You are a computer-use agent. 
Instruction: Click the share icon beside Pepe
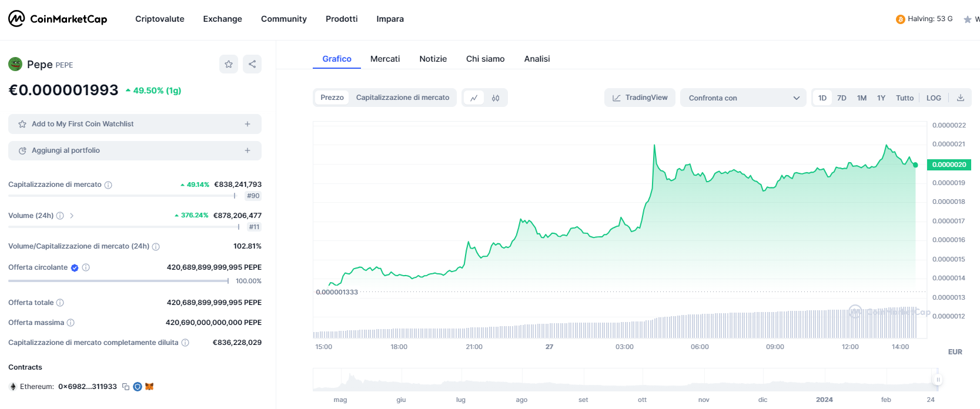tap(252, 64)
